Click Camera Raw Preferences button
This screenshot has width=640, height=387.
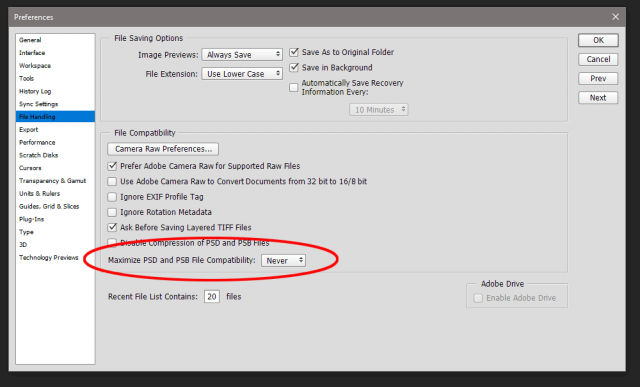163,149
